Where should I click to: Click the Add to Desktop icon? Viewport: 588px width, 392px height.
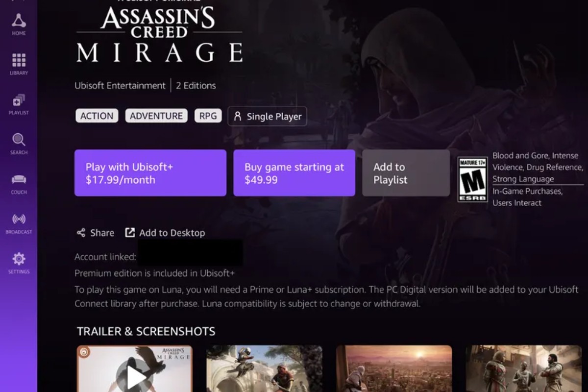click(x=130, y=233)
